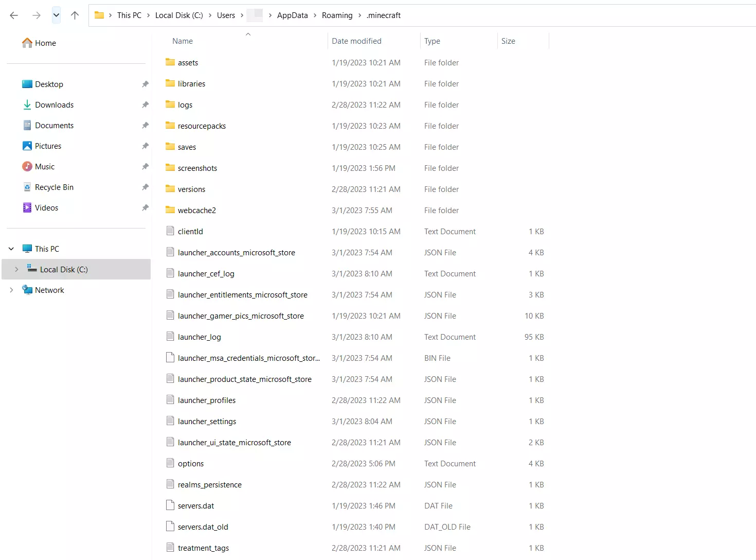This screenshot has width=756, height=560.
Task: Click This PC in the address bar
Action: pos(130,15)
